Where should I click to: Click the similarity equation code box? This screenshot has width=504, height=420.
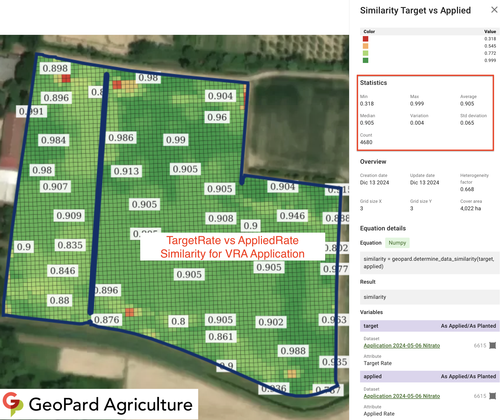point(429,262)
